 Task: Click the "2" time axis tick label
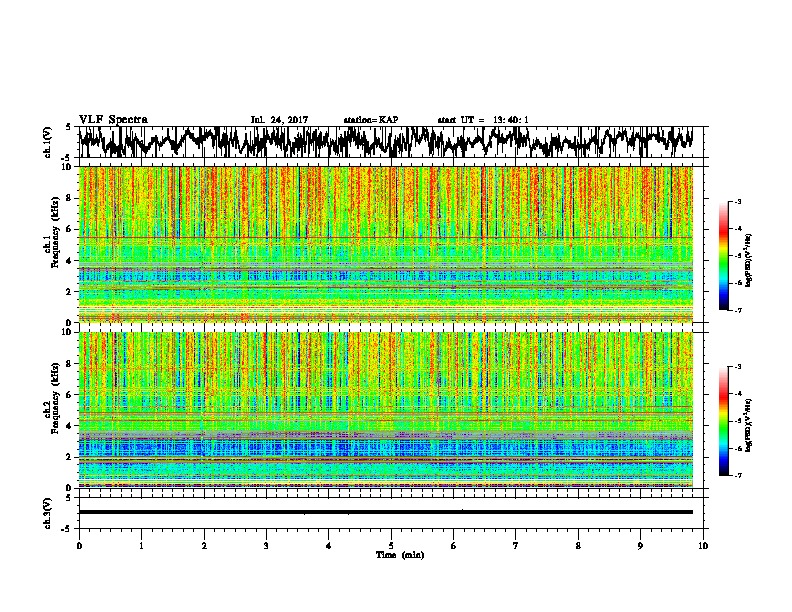[x=204, y=546]
